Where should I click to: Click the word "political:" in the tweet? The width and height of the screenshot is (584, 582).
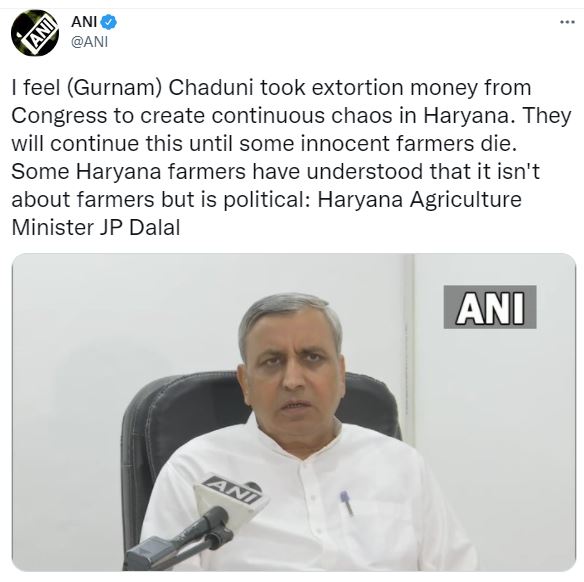tap(267, 200)
